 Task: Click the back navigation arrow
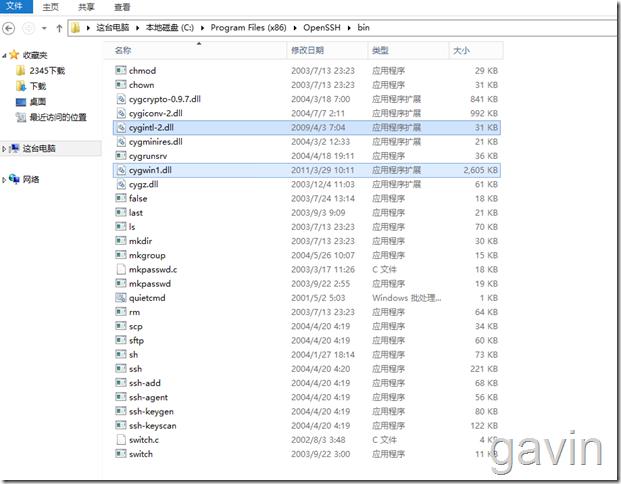coord(11,28)
